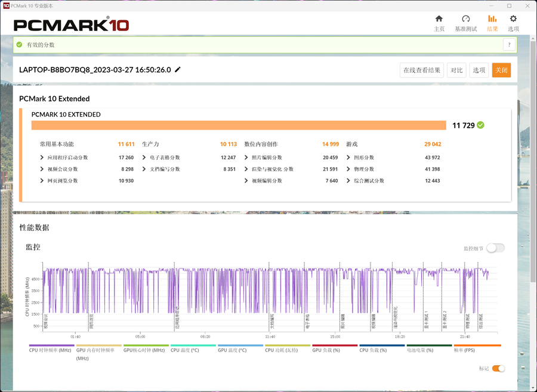This screenshot has height=392, width=537.
Task: Expand 图形分数 row
Action: 348,158
